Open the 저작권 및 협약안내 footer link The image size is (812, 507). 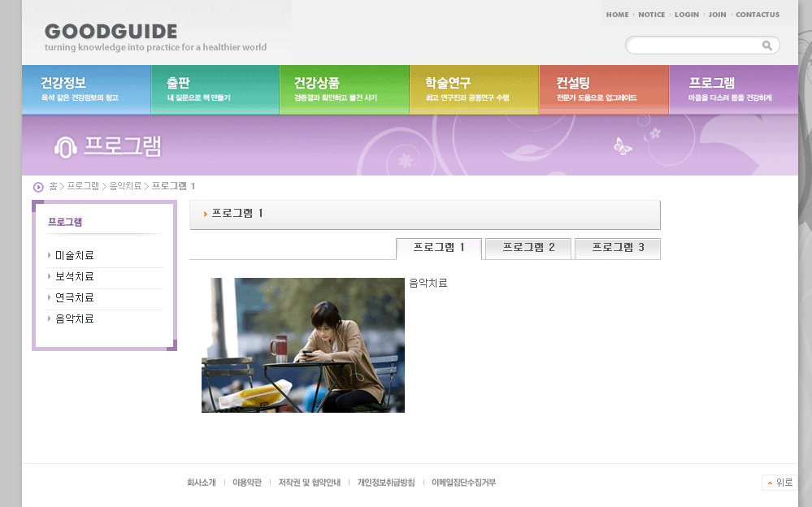coord(310,483)
